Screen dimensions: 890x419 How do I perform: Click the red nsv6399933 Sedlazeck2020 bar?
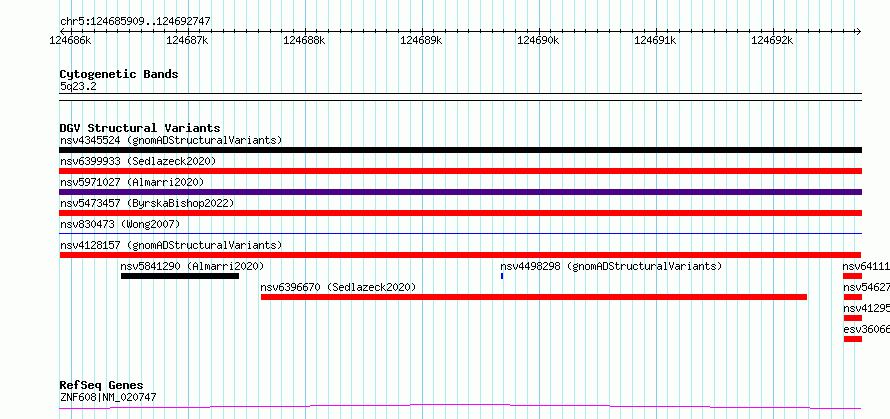460,171
